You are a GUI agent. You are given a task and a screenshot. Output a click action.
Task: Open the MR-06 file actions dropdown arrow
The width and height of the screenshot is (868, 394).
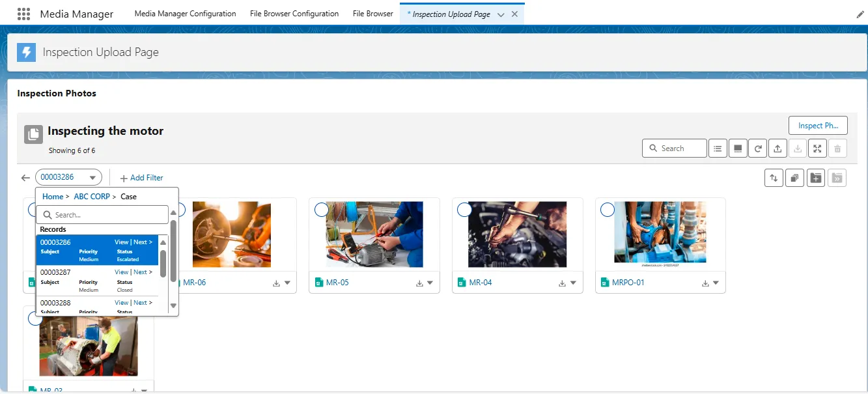[x=287, y=283]
